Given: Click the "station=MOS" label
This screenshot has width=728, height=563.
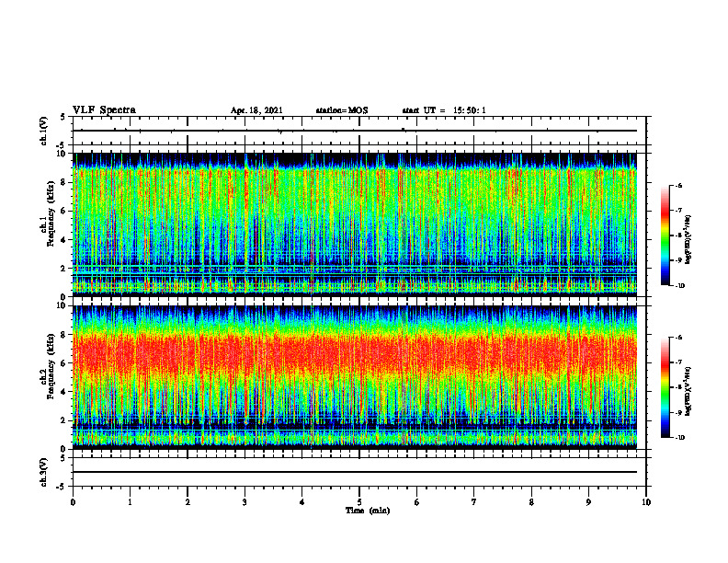Looking at the screenshot, I should coord(342,110).
